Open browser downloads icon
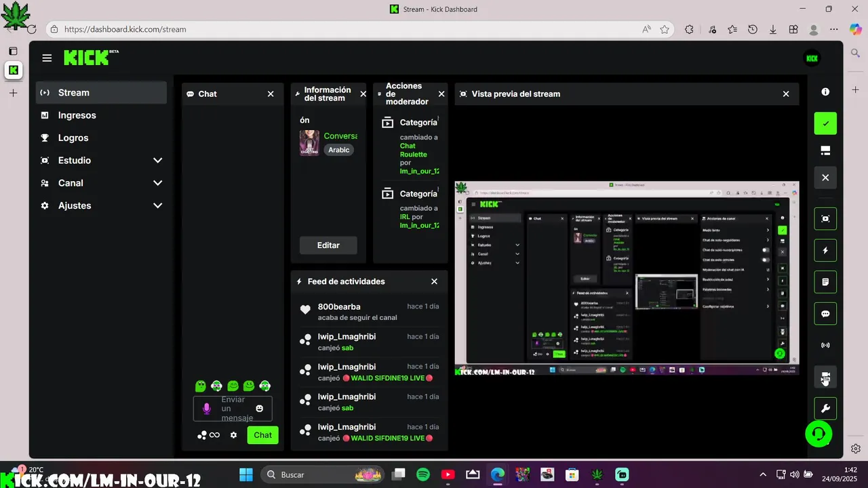 (x=773, y=29)
